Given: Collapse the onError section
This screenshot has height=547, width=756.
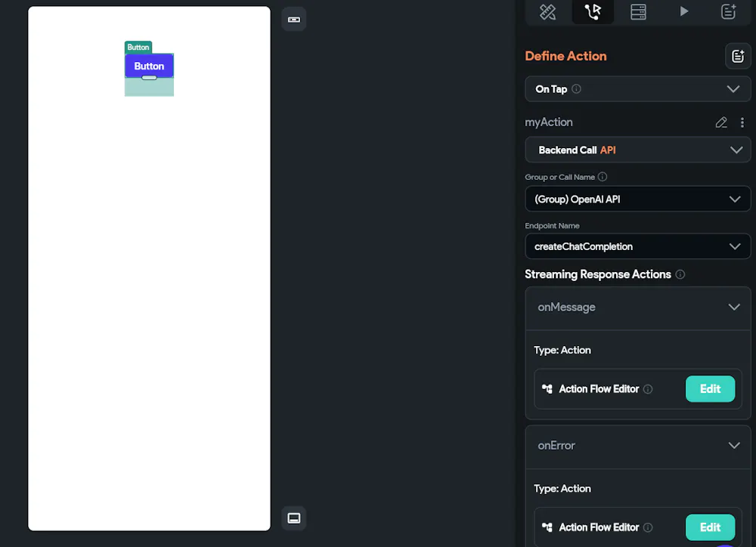Looking at the screenshot, I should tap(733, 445).
